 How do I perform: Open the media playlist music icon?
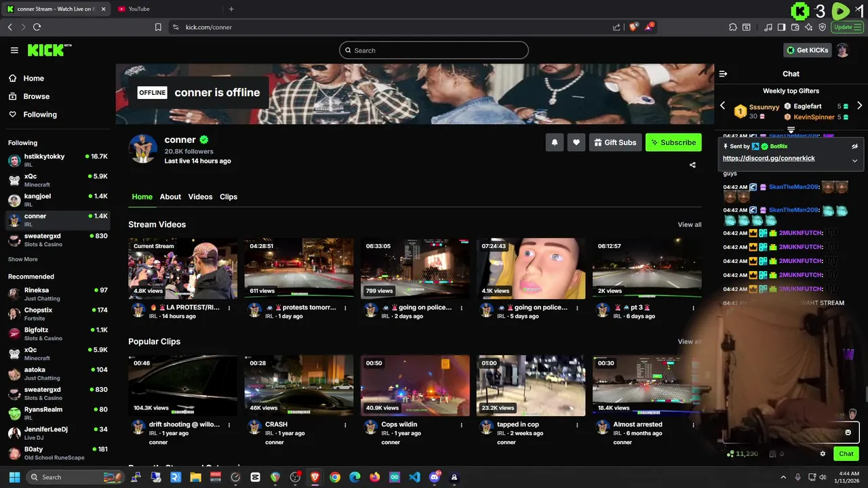(x=768, y=27)
